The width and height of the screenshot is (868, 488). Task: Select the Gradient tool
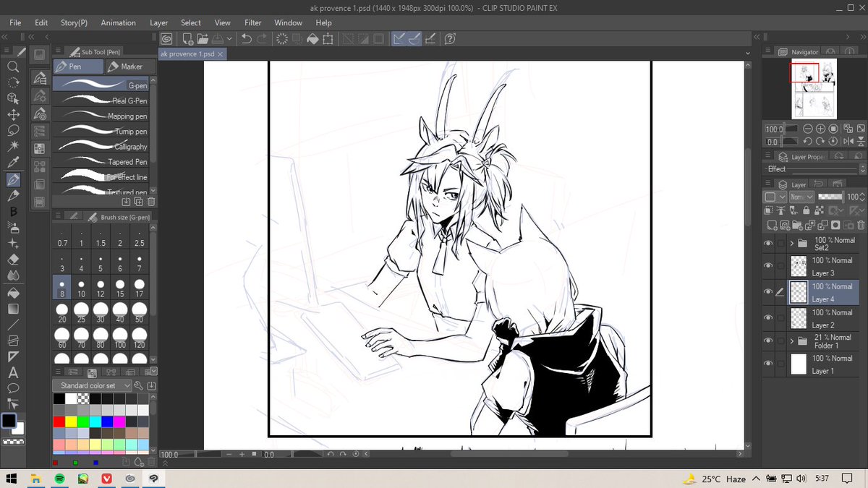click(13, 309)
